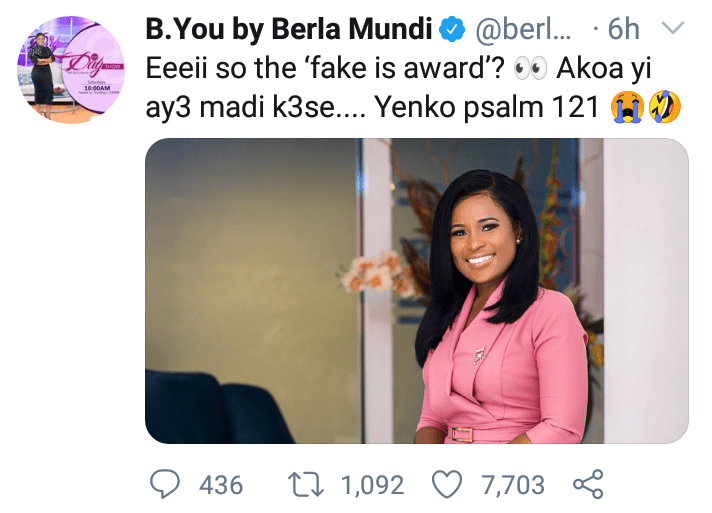Click the 7,703 likes count
The height and width of the screenshot is (513, 712).
[x=511, y=486]
